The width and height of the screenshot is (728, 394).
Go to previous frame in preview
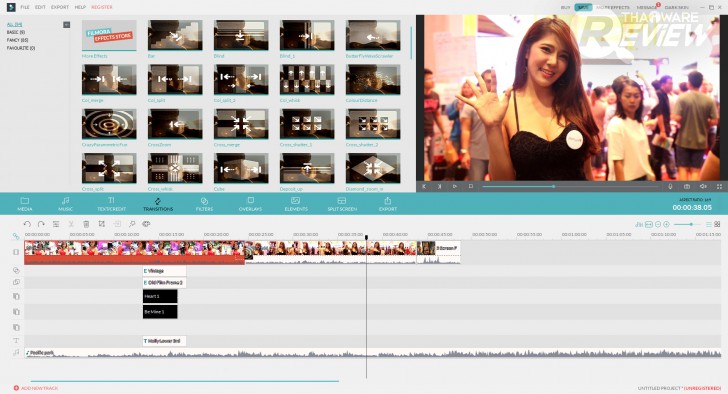[x=424, y=187]
